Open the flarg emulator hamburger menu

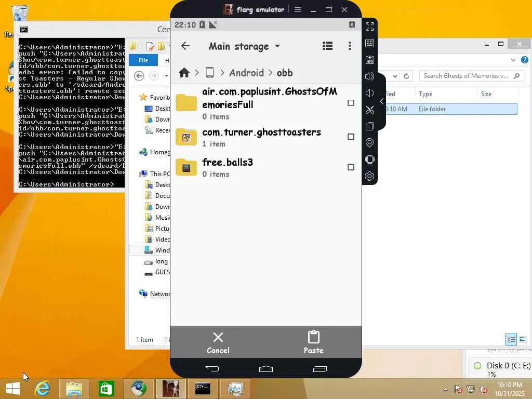point(298,9)
